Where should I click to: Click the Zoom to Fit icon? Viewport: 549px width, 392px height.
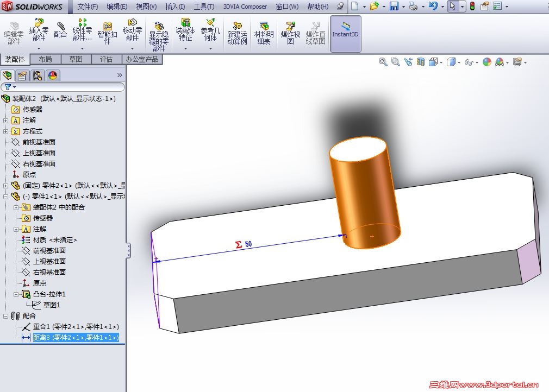[x=383, y=62]
